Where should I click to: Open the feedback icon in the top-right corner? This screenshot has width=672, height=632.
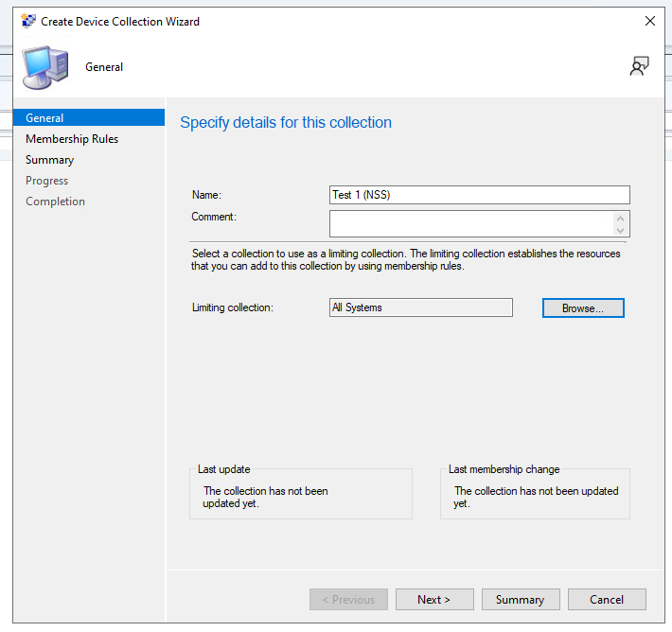click(x=639, y=65)
